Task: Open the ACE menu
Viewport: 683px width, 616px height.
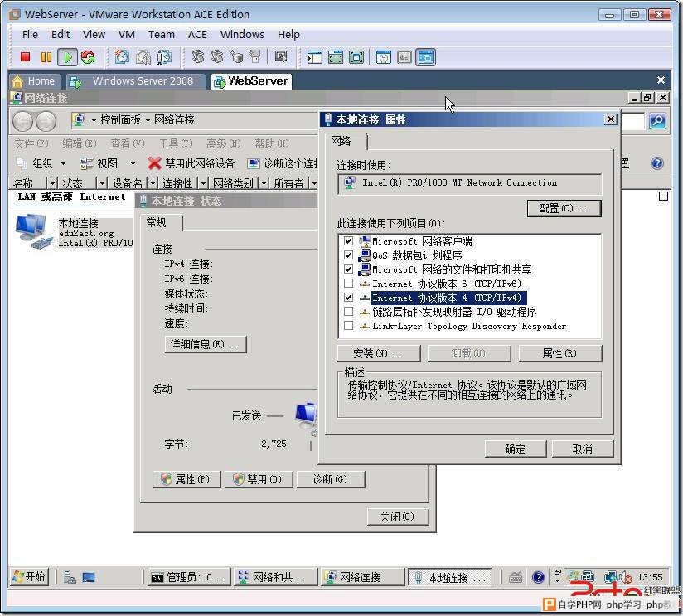Action: coord(197,35)
